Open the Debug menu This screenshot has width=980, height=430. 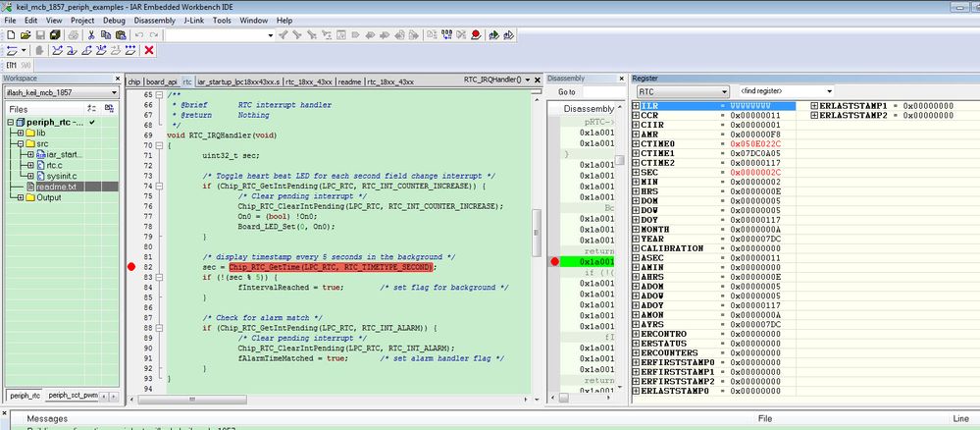[115, 20]
